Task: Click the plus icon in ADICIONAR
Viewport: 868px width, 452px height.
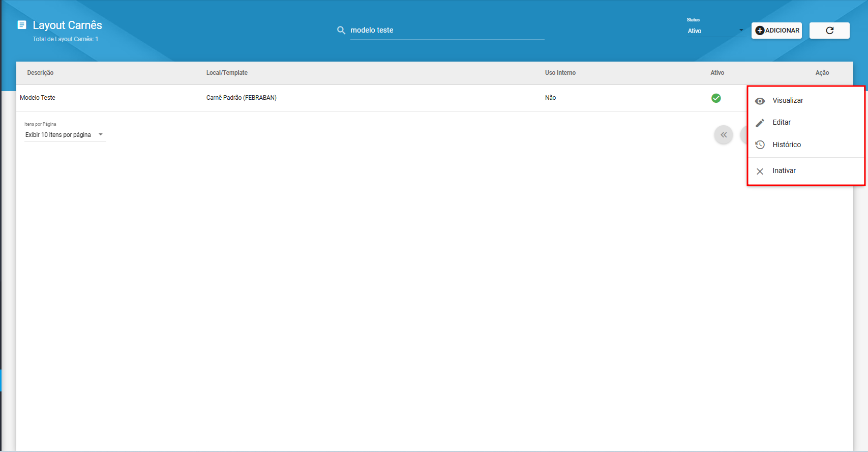Action: click(760, 31)
